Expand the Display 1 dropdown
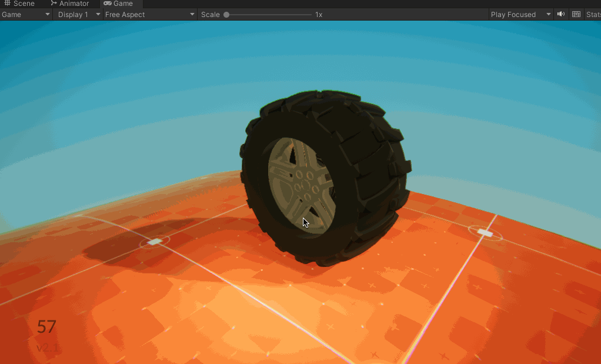The height and width of the screenshot is (364, 601). pyautogui.click(x=79, y=14)
